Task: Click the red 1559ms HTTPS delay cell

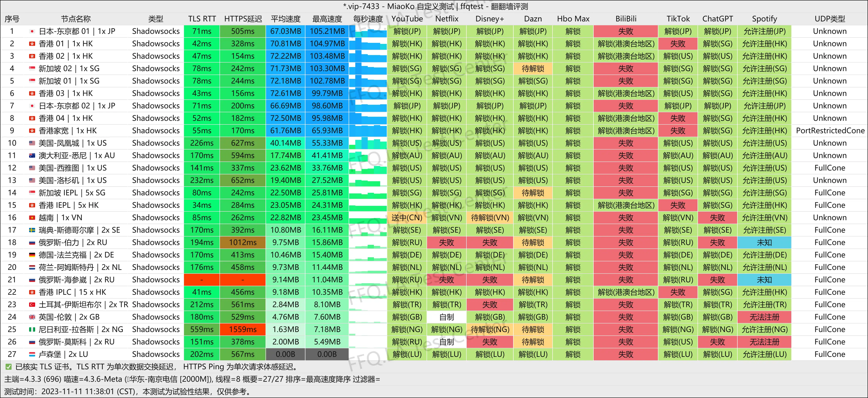Action: click(243, 330)
